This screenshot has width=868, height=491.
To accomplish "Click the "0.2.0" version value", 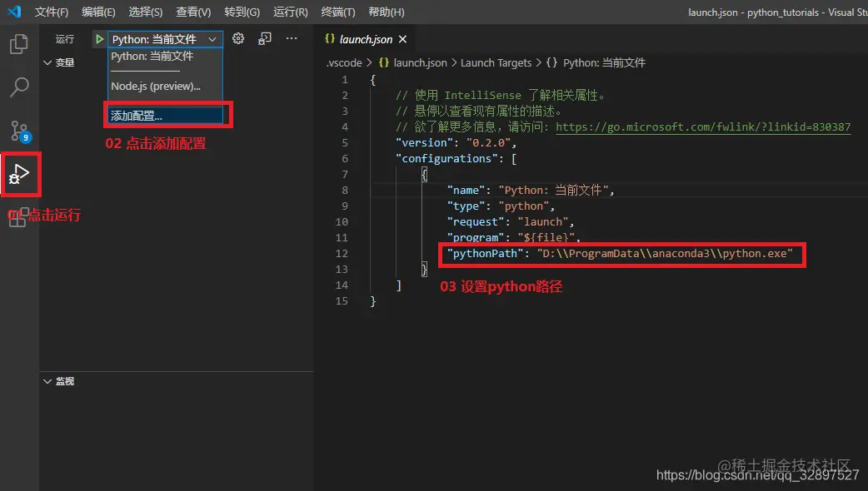I will [488, 142].
